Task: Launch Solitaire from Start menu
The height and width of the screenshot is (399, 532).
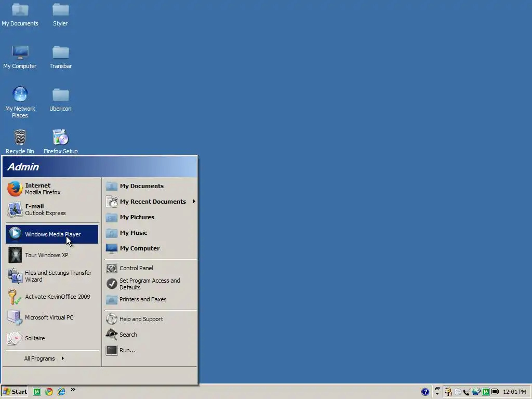Action: (52, 338)
